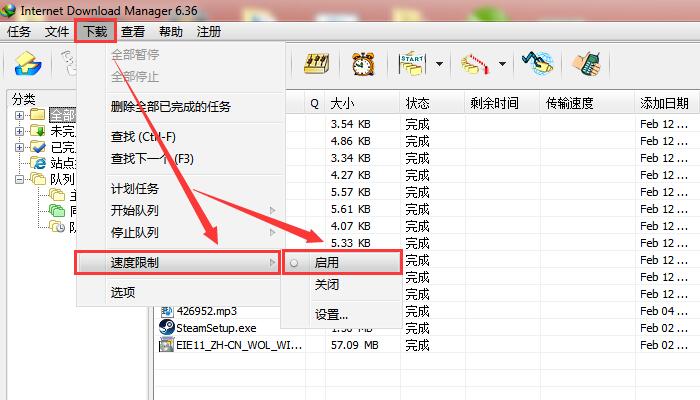Select the 426952.mp3 file name
This screenshot has width=700, height=400.
tap(207, 311)
